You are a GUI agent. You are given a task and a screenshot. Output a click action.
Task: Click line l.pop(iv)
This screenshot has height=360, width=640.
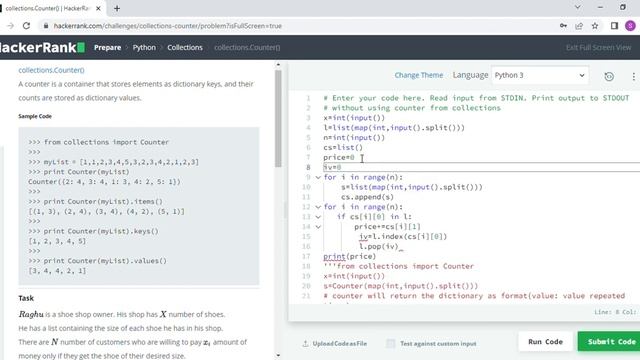pyautogui.click(x=378, y=247)
